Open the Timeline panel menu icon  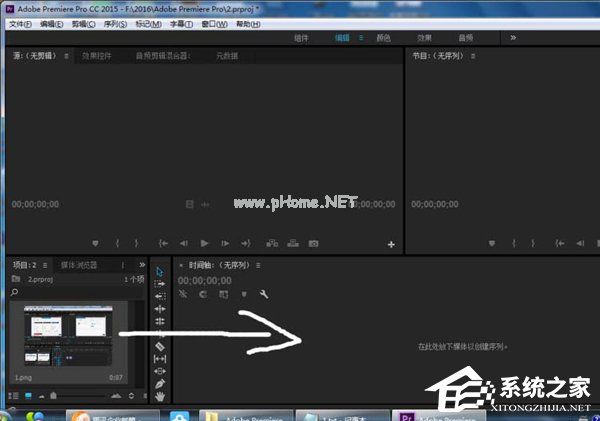click(258, 265)
